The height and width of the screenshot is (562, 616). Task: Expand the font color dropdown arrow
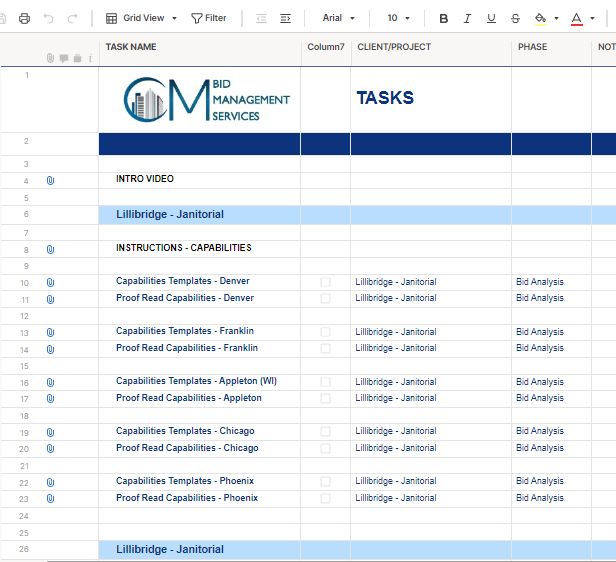[x=592, y=18]
